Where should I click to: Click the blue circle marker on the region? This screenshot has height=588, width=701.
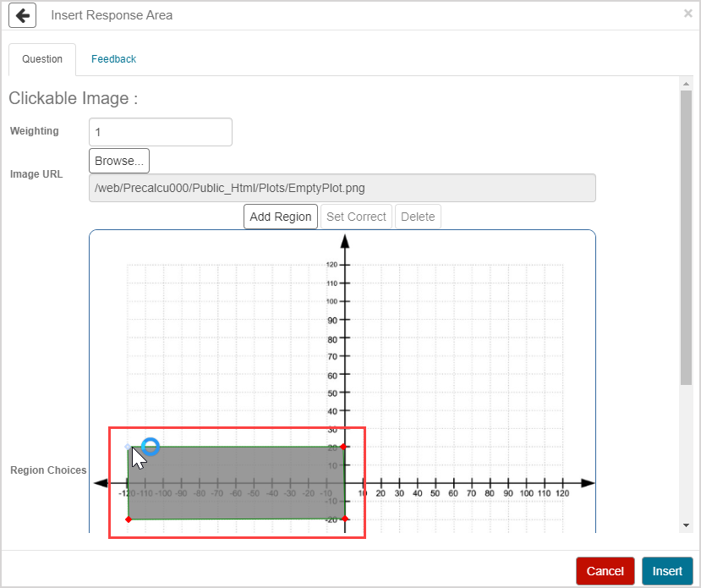click(x=151, y=446)
